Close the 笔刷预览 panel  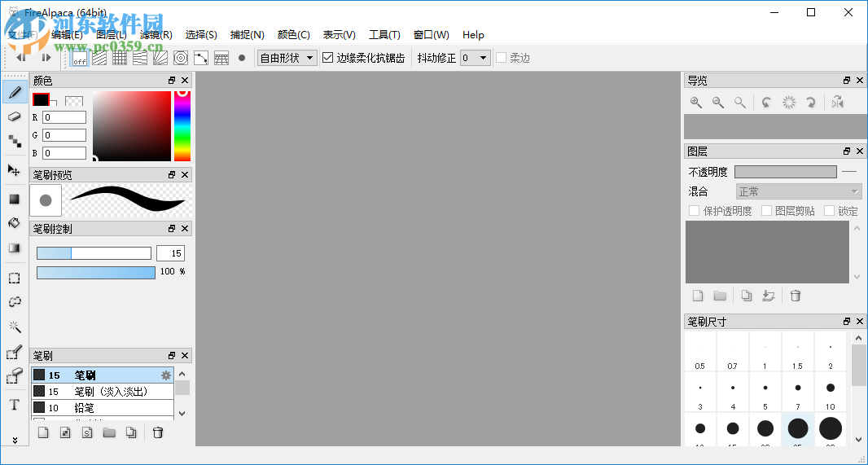point(185,174)
